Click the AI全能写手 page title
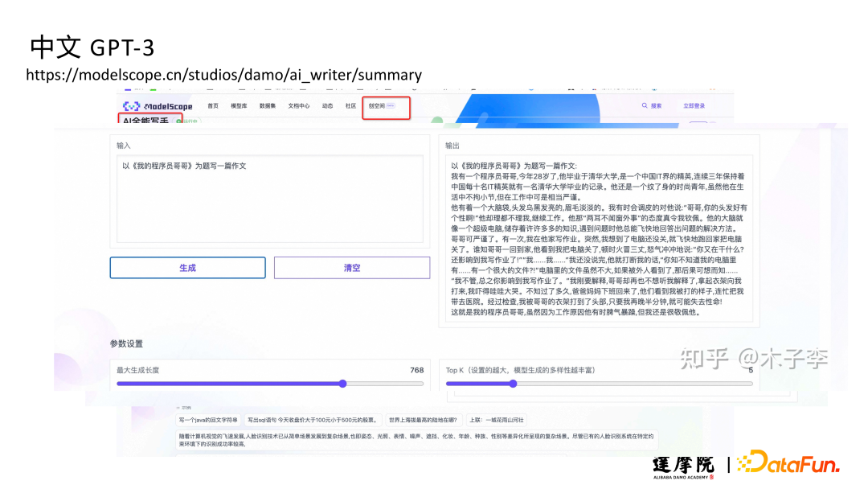 click(x=145, y=120)
